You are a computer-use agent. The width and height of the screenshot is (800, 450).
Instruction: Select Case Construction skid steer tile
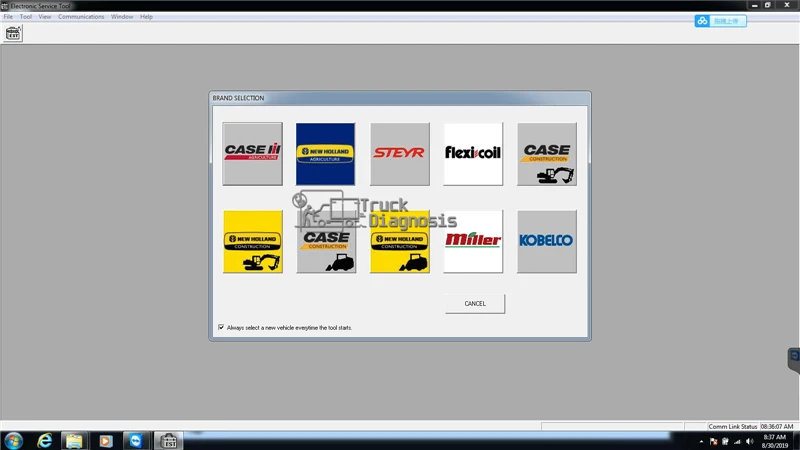(x=326, y=241)
